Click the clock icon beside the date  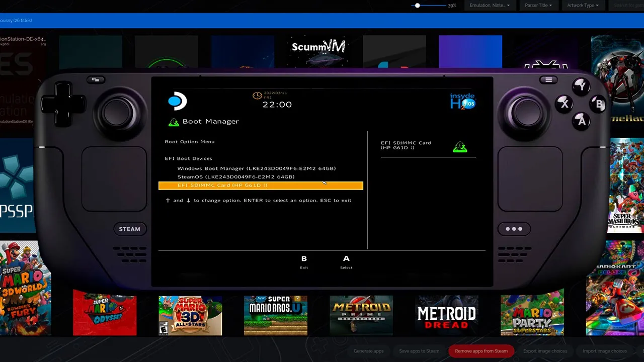pos(257,96)
